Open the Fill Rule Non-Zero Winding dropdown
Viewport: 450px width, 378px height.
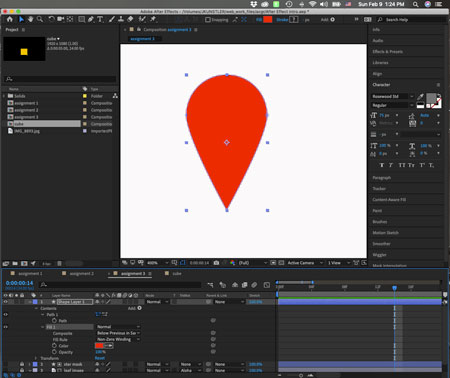click(118, 339)
